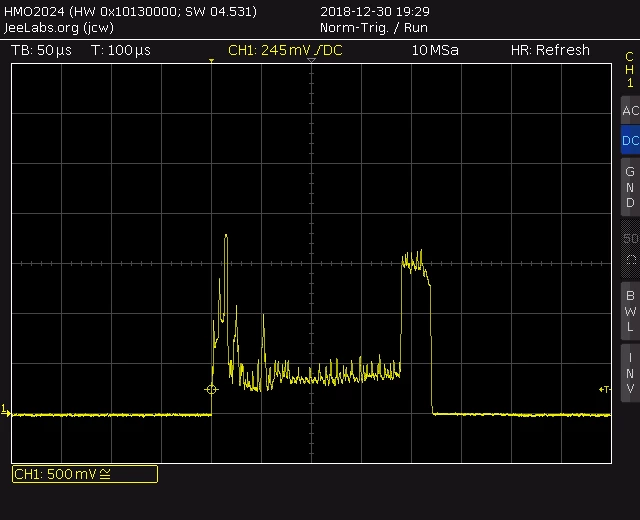The width and height of the screenshot is (640, 520).
Task: Click the tallest waveform spike peak
Action: click(x=226, y=236)
